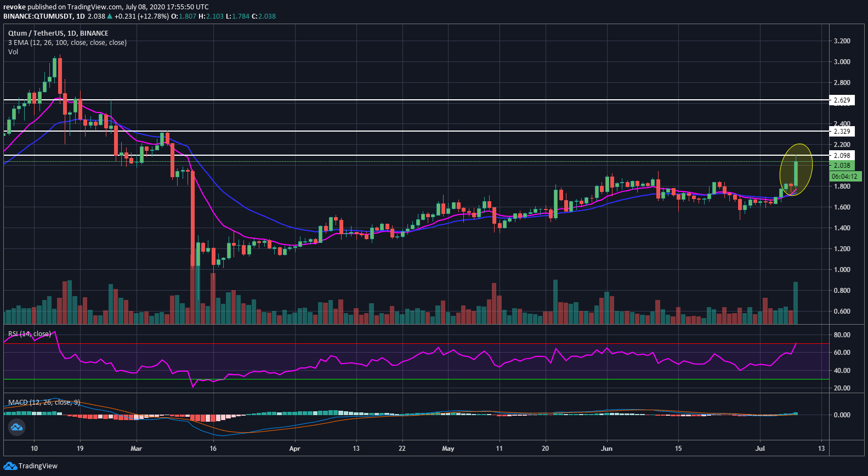Select the RSI (14, close) legend
This screenshot has width=868, height=476.
(30, 334)
